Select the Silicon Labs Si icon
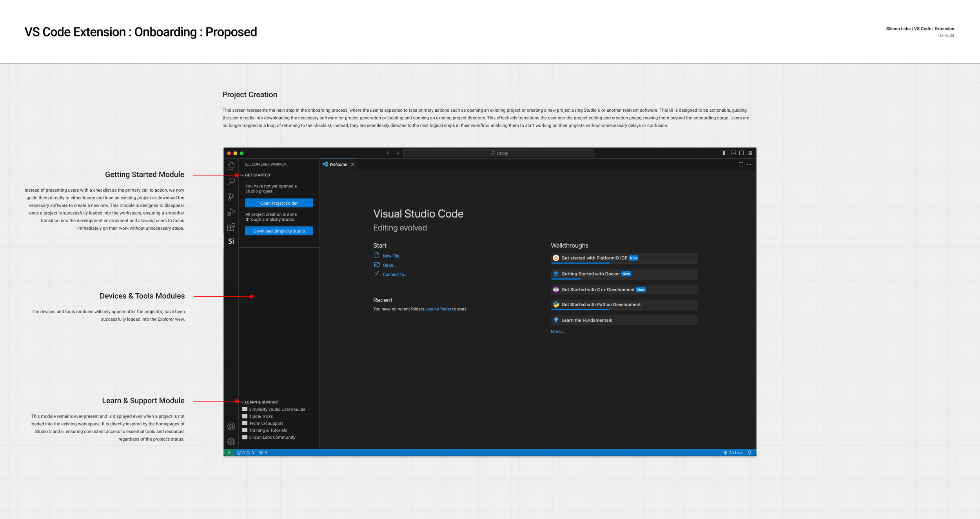Screen dimensions: 980x519 [231, 241]
